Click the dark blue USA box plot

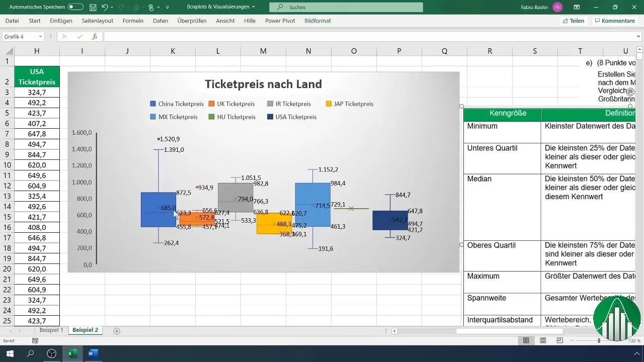click(390, 220)
